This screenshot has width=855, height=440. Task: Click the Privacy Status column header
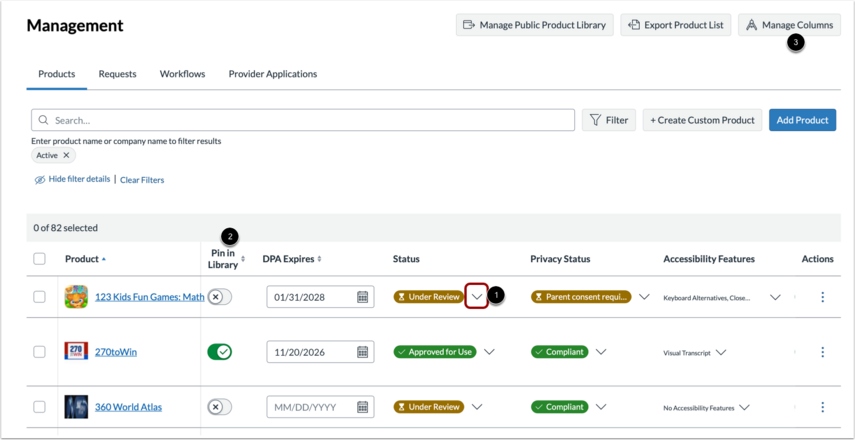[560, 259]
